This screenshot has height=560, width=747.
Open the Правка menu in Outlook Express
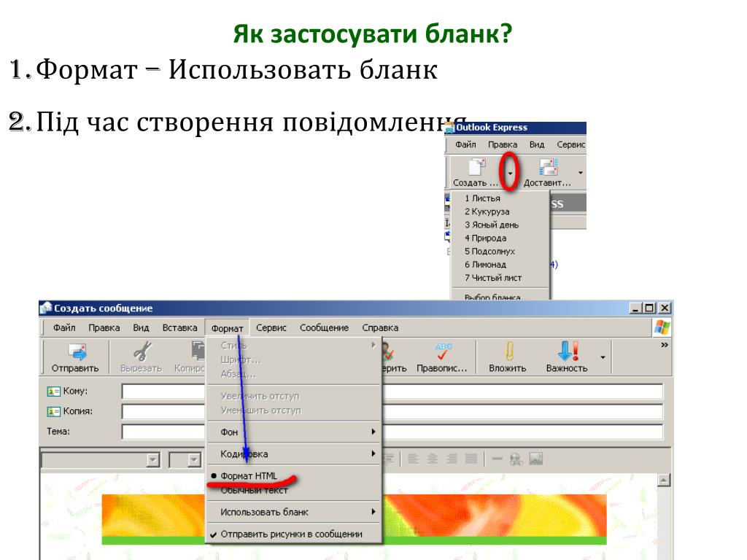[x=503, y=144]
